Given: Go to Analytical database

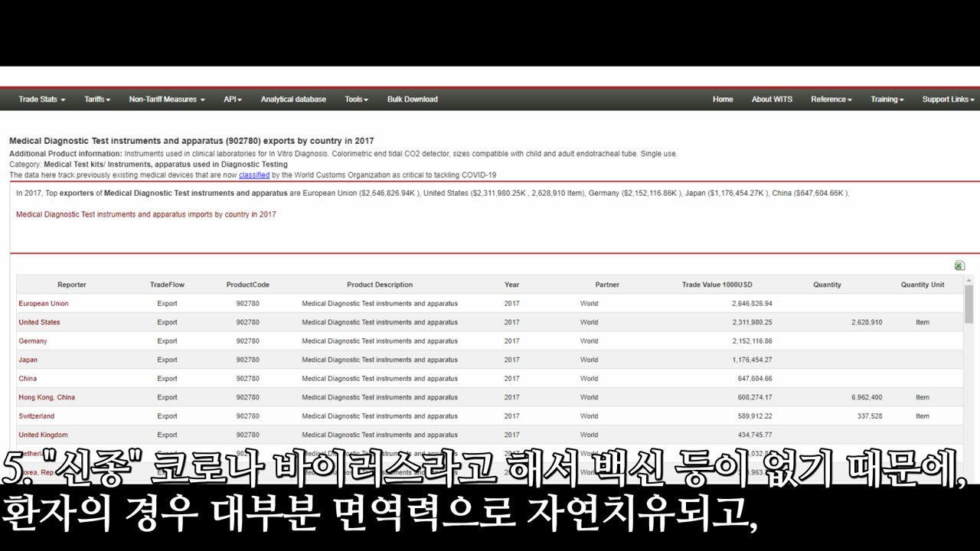Looking at the screenshot, I should 293,99.
